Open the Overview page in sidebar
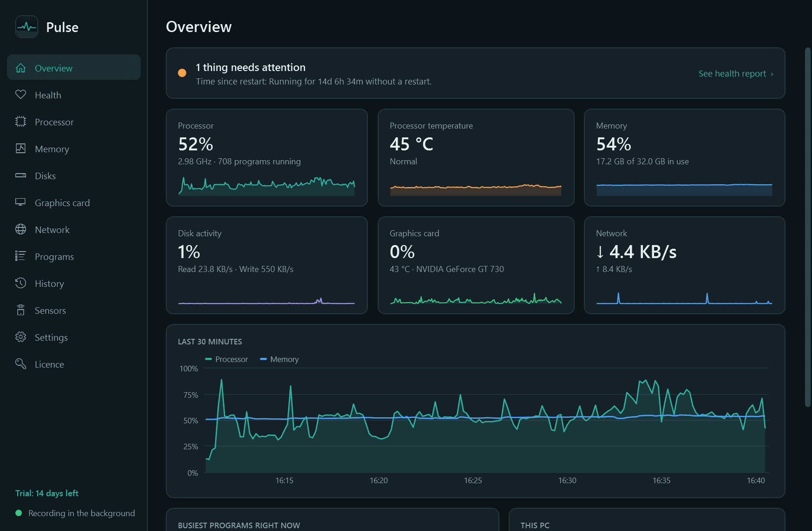Screen dimensions: 812x531 [74, 67]
